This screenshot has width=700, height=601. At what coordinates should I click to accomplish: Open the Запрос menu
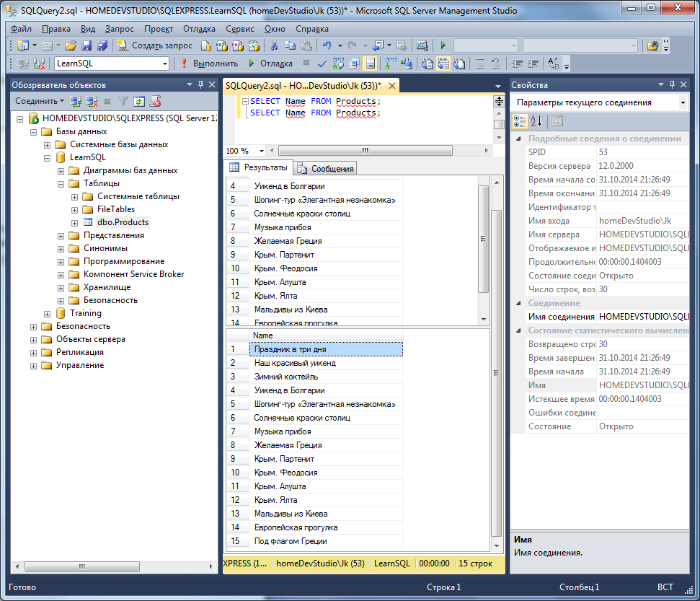(x=119, y=29)
